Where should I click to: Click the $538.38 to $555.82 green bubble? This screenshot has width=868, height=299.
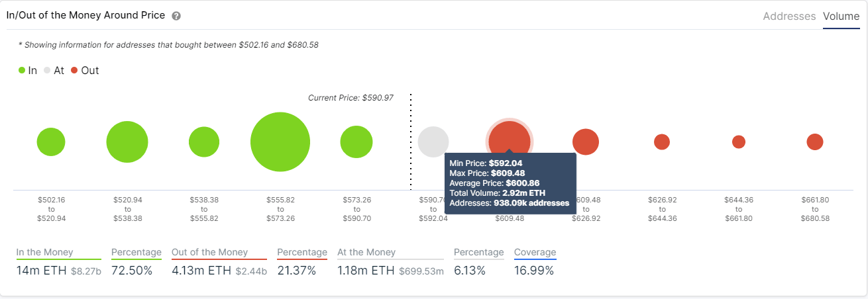coord(204,142)
